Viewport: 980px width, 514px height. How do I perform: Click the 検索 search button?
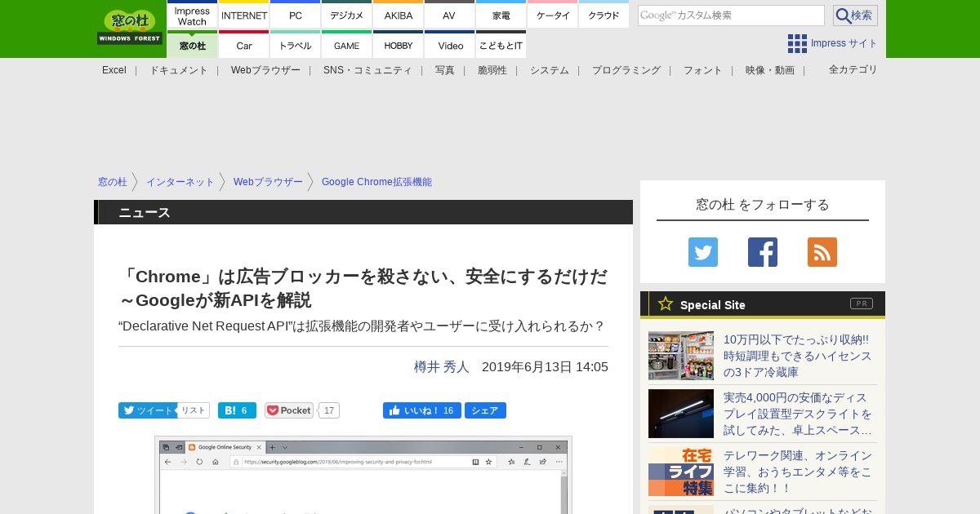click(x=855, y=16)
